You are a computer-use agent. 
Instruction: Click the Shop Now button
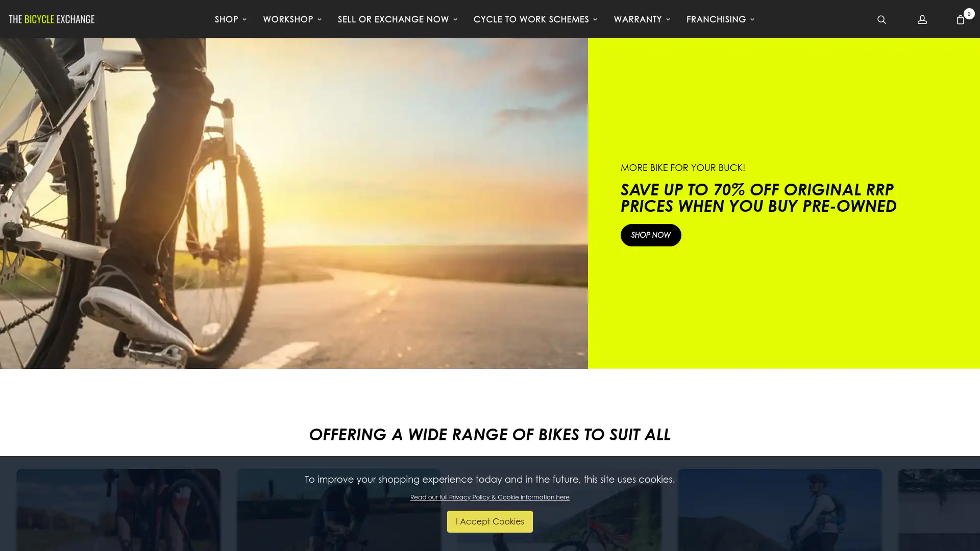pyautogui.click(x=651, y=235)
